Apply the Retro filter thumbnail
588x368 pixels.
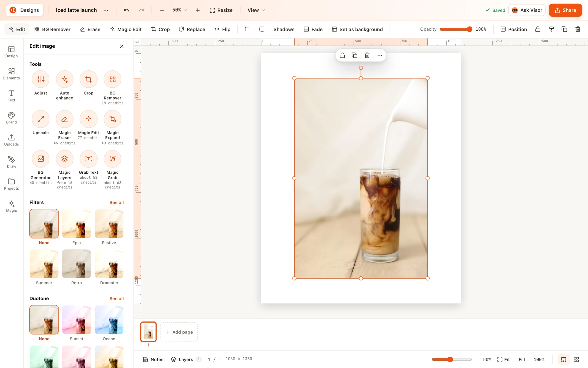pyautogui.click(x=76, y=264)
